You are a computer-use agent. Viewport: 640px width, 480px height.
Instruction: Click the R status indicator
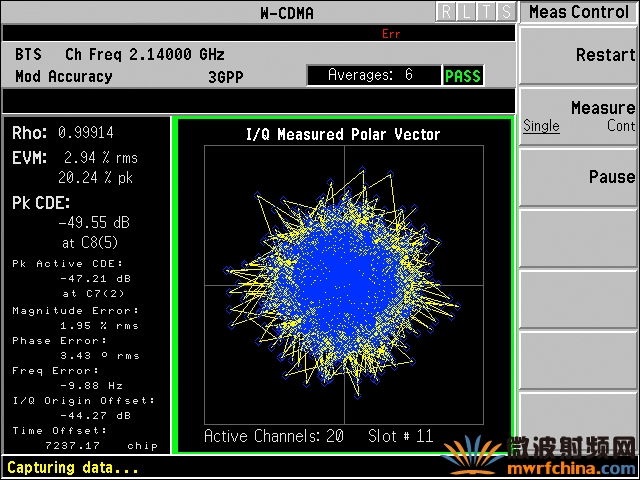coord(446,12)
